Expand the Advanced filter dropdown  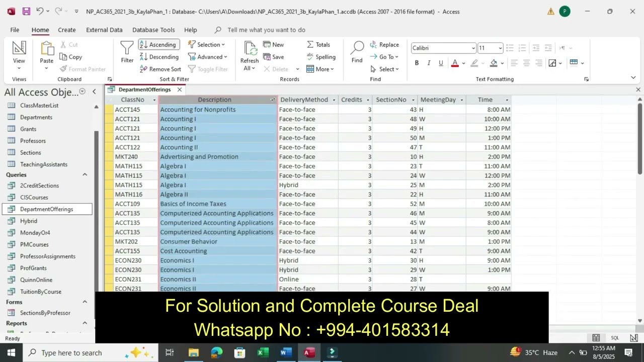tap(207, 57)
